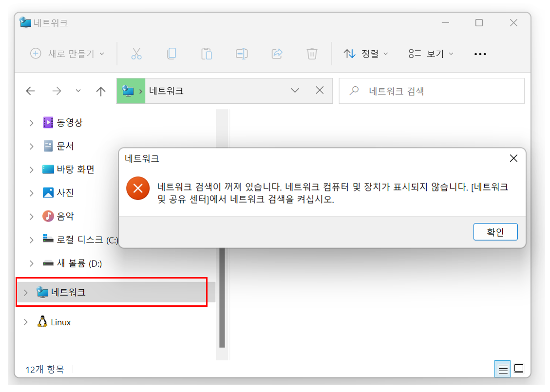The width and height of the screenshot is (550, 392).
Task: Go forward with the right arrow
Action: (57, 91)
